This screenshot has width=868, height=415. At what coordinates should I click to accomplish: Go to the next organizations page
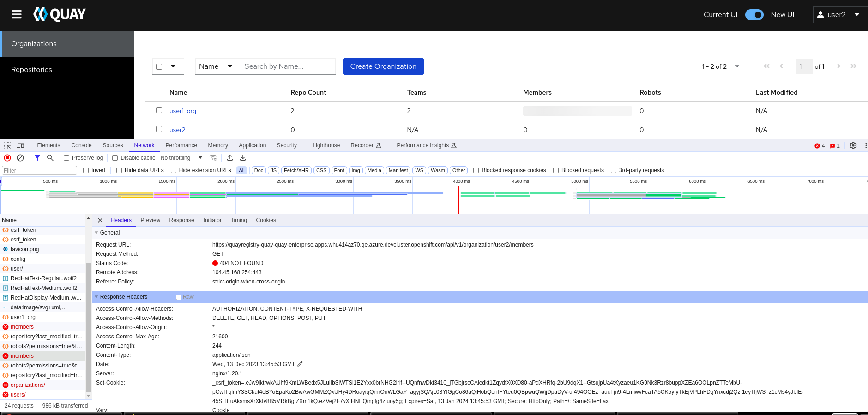(839, 66)
